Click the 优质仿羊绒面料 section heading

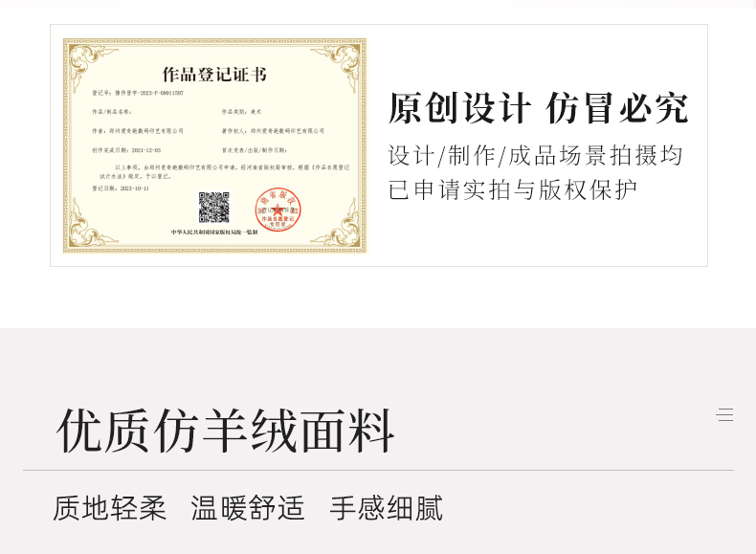click(226, 432)
